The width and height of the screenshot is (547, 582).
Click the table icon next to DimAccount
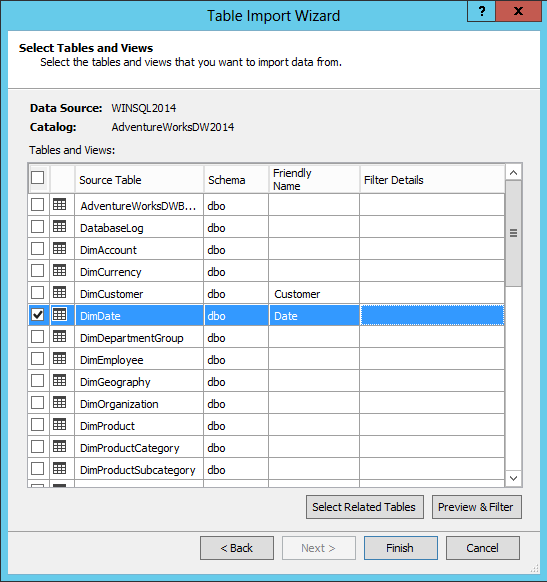[59, 248]
